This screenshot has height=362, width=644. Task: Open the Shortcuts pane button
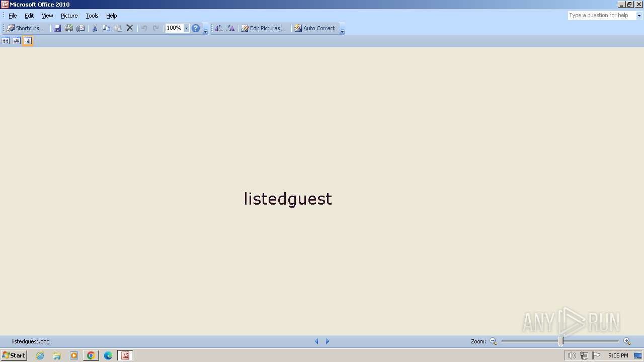[26, 28]
